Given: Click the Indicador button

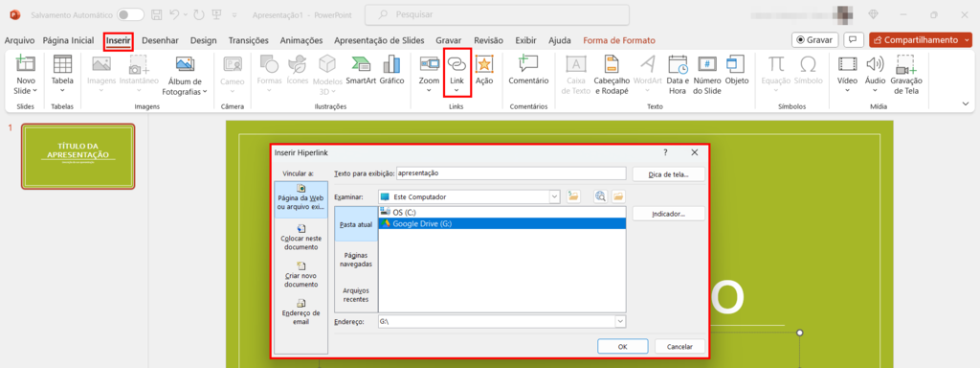Looking at the screenshot, I should click(669, 214).
